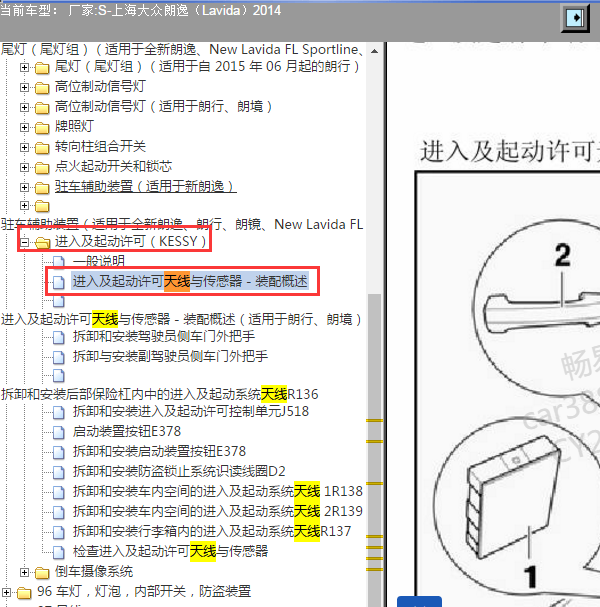Screen dimensions: 600x607
Task: Select 转向柱组合开关 tree label
Action: [100, 147]
